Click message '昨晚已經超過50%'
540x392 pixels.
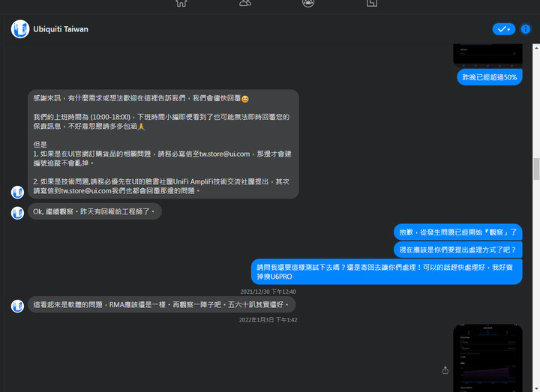click(489, 77)
